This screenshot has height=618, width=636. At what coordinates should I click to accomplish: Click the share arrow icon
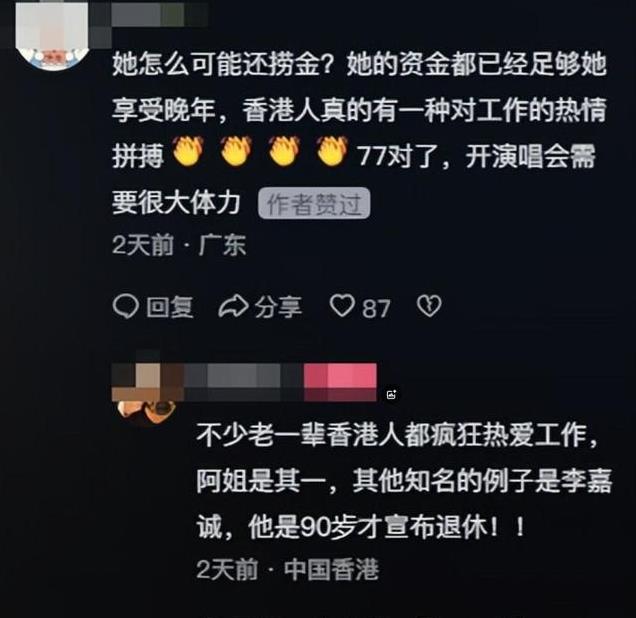[x=233, y=306]
